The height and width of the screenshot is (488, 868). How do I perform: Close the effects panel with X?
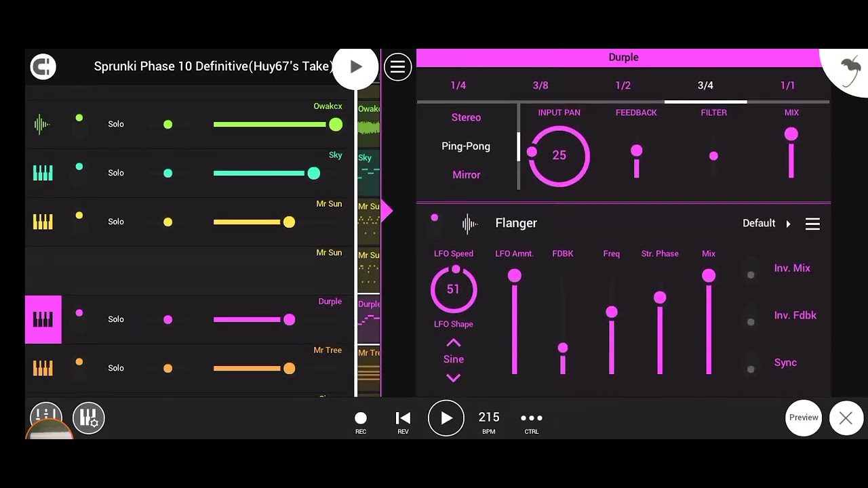tap(846, 418)
